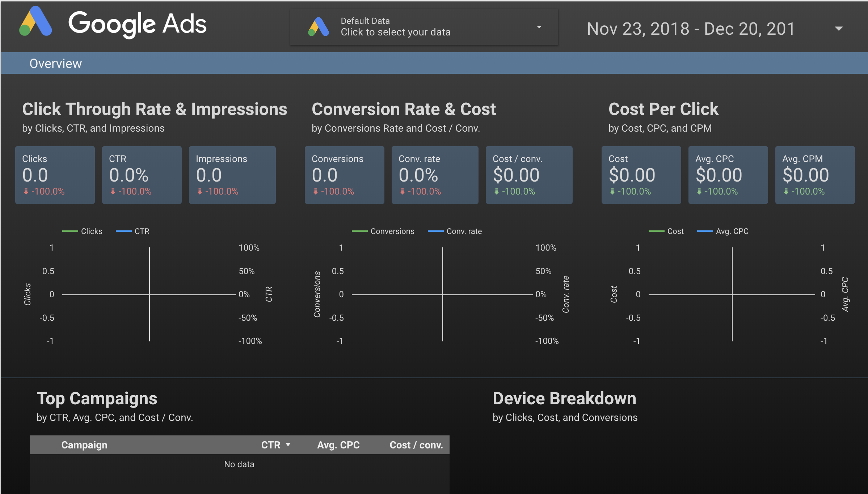Toggle the Conv. rate legend entry

point(455,231)
